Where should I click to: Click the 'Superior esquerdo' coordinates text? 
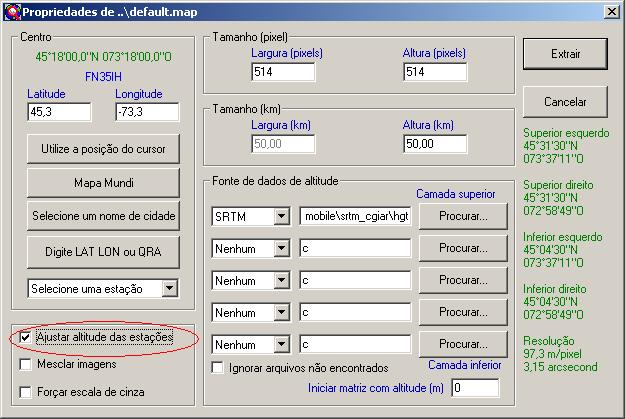pos(566,146)
